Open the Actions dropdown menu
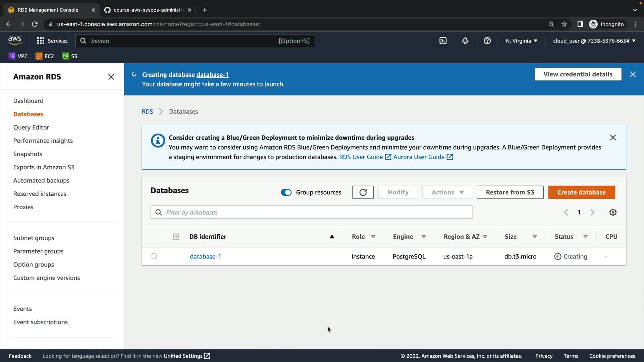644x362 pixels. [x=447, y=192]
